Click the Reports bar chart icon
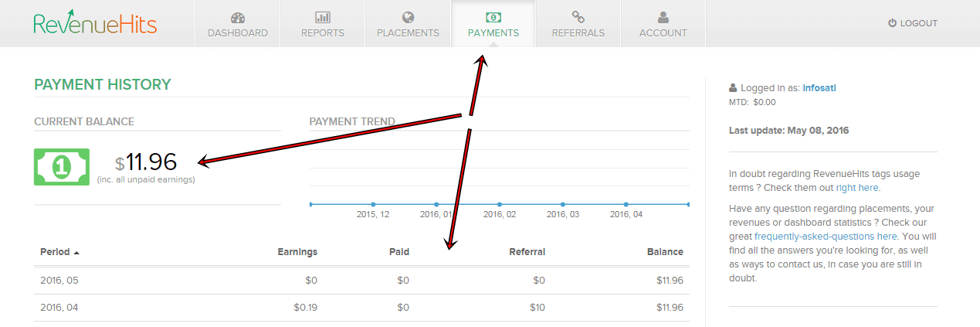980x327 pixels. click(x=323, y=17)
